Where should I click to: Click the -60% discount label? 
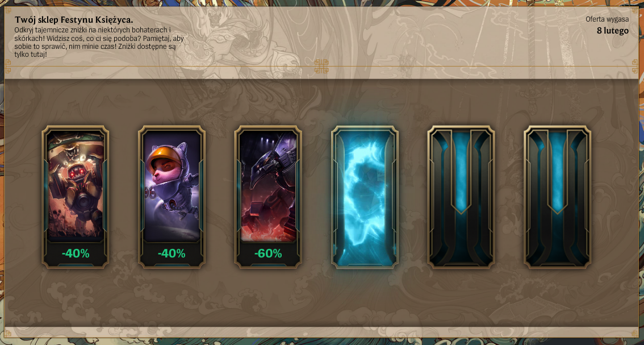[268, 253]
